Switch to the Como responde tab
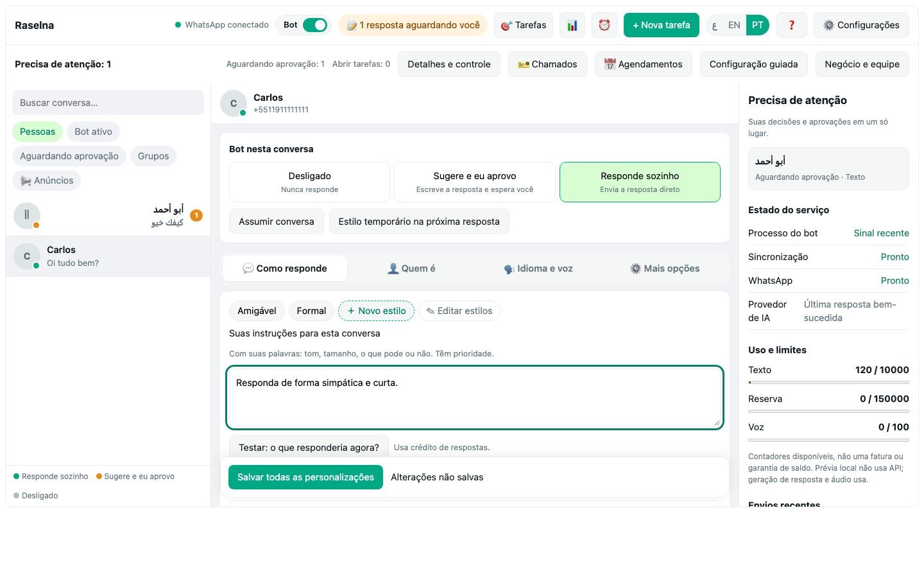Screen dimensions: 924x578 285,268
